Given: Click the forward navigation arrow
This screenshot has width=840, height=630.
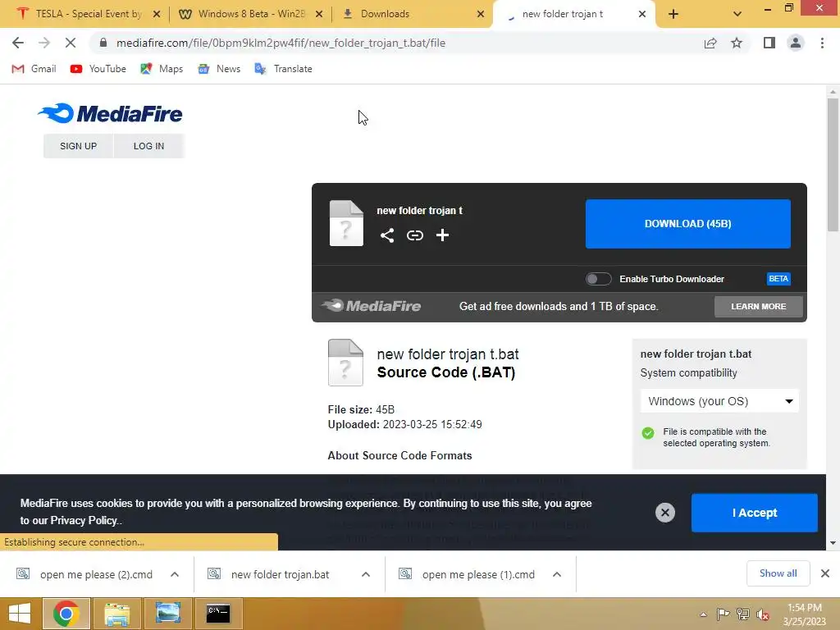Looking at the screenshot, I should (44, 43).
